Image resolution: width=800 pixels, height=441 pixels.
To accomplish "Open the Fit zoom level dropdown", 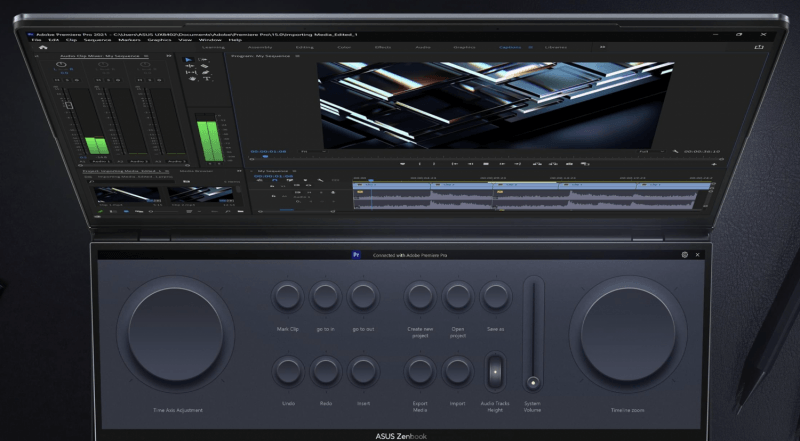I will pos(312,152).
